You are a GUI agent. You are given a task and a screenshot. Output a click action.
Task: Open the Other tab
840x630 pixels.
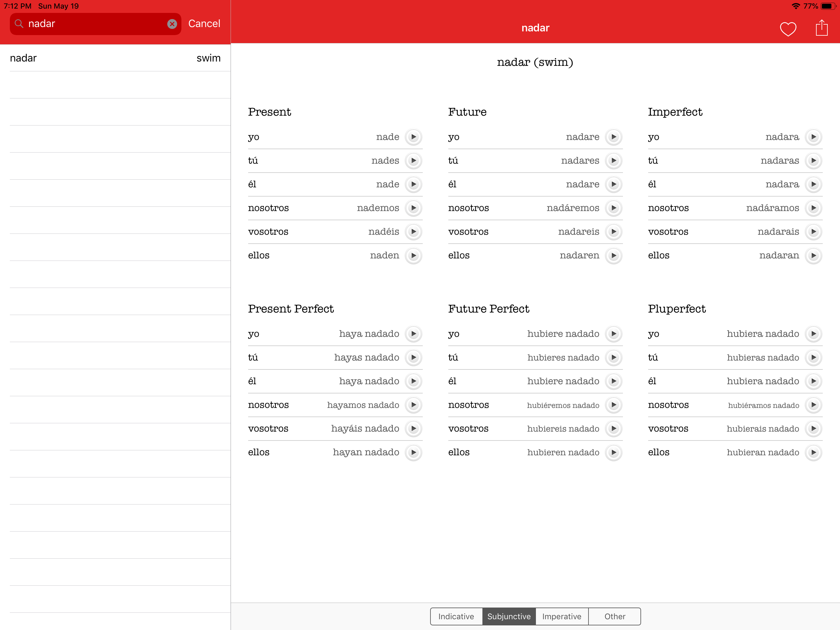(x=614, y=616)
